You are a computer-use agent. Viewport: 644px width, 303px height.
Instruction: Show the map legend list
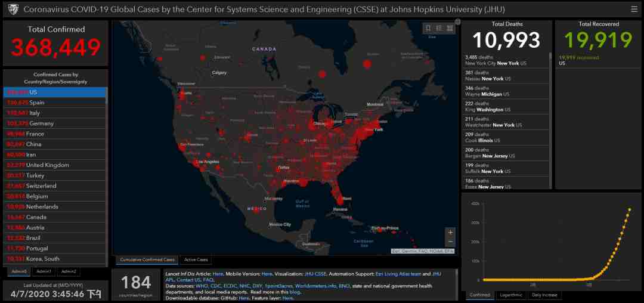click(x=439, y=28)
